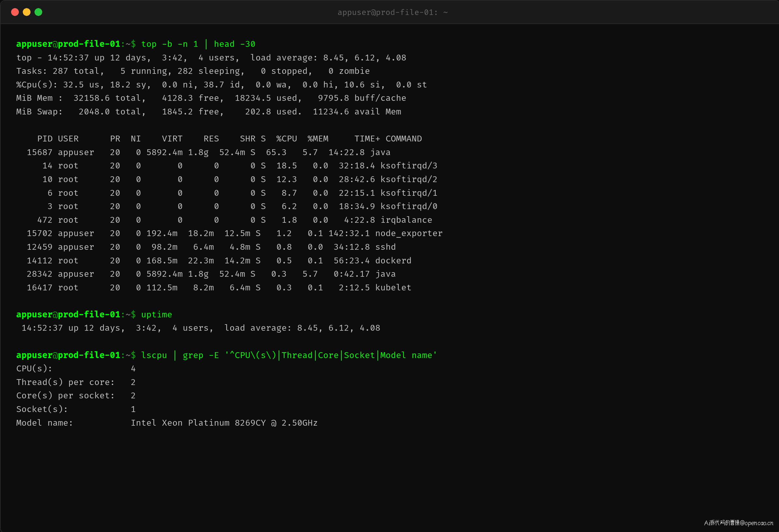Click 'Tasks: 287 total' text
Viewport: 779px width, 532px height.
pos(58,71)
